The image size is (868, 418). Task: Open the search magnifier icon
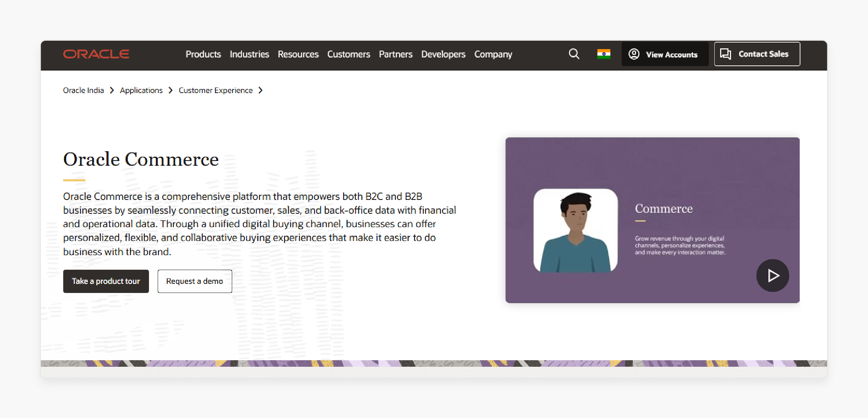pyautogui.click(x=574, y=54)
